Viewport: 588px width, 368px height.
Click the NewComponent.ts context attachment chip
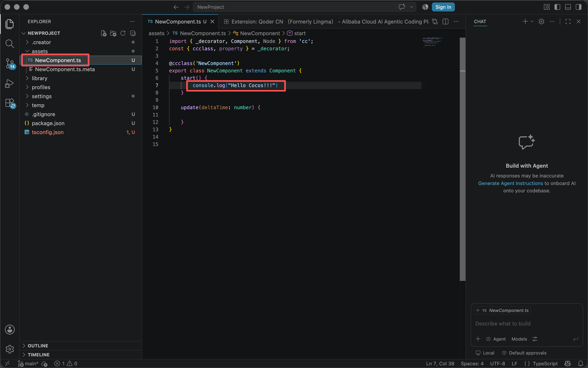coord(502,310)
